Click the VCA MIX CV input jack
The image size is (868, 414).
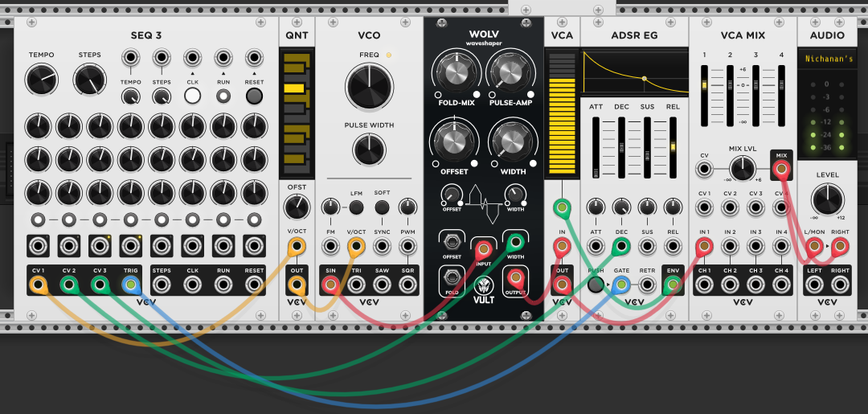704,169
